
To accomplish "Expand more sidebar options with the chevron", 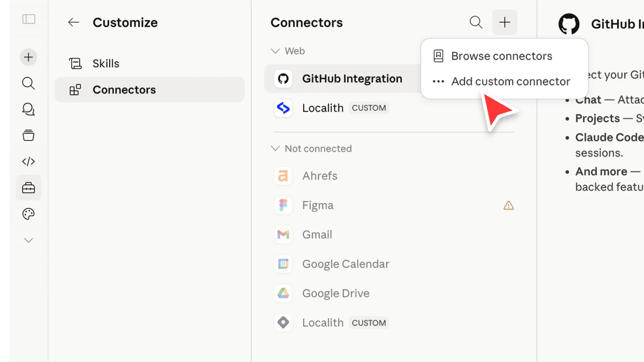I will click(28, 240).
